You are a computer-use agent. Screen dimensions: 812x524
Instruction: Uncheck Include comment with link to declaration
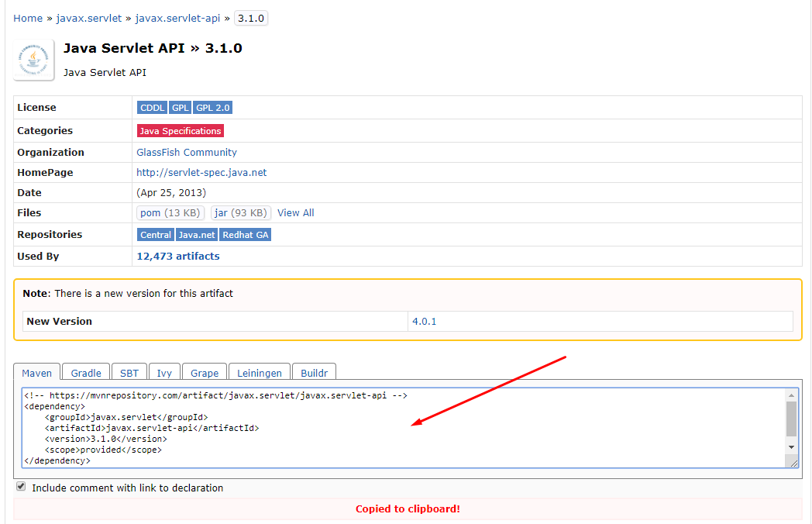[x=21, y=485]
